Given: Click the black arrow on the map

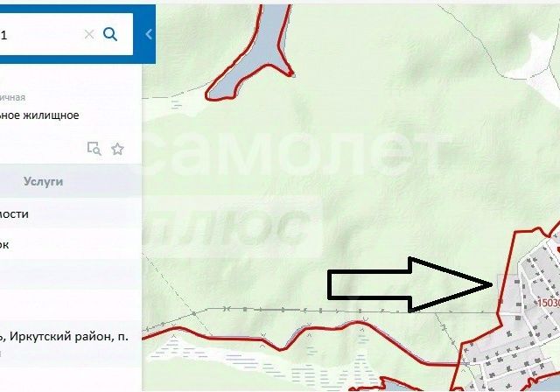Looking at the screenshot, I should (410, 284).
